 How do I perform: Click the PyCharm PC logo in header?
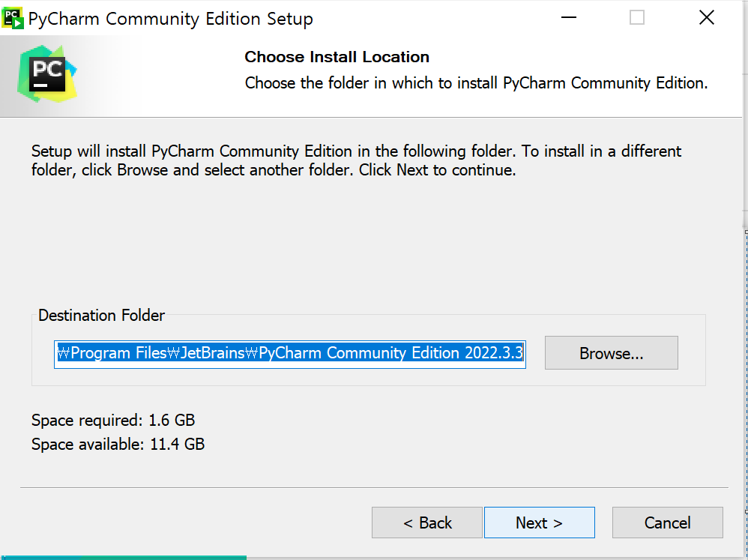tap(46, 74)
